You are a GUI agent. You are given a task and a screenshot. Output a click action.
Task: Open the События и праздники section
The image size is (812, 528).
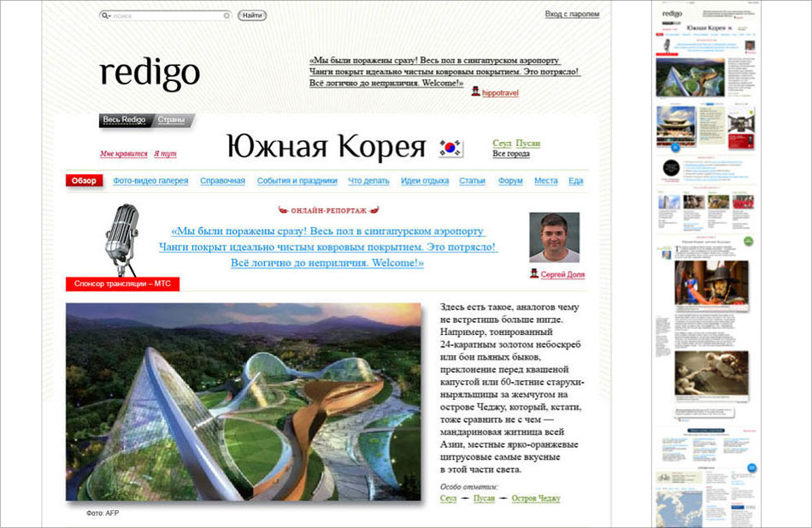(296, 181)
